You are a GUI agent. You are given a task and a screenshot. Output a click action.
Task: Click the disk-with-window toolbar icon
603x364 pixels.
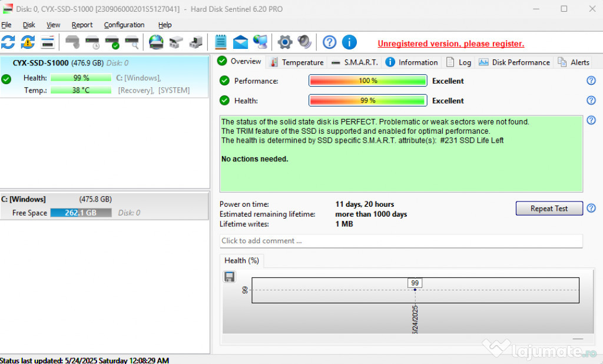tap(48, 42)
